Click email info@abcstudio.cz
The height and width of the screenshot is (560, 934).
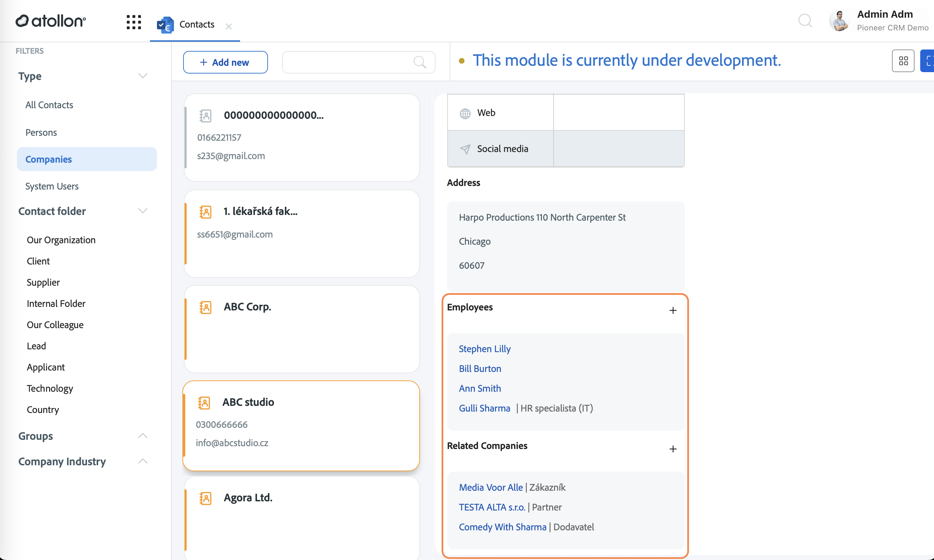click(232, 443)
